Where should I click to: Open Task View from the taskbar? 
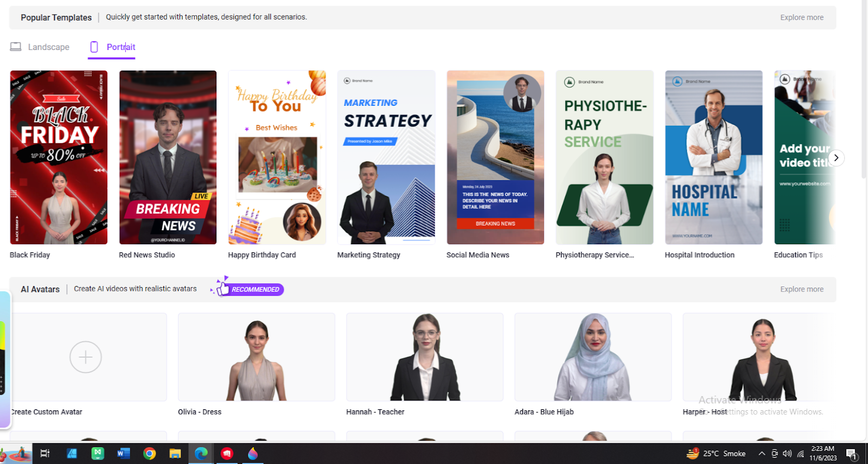(45, 453)
